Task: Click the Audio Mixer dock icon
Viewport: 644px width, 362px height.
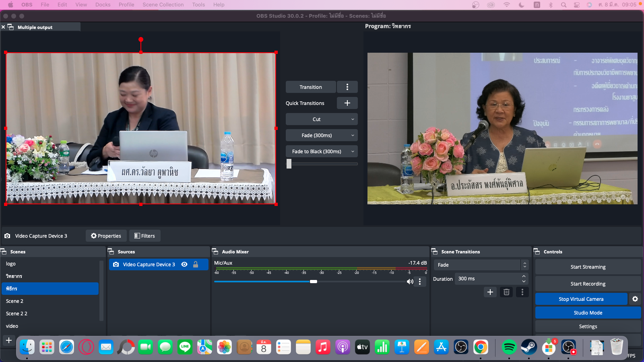Action: click(215, 251)
